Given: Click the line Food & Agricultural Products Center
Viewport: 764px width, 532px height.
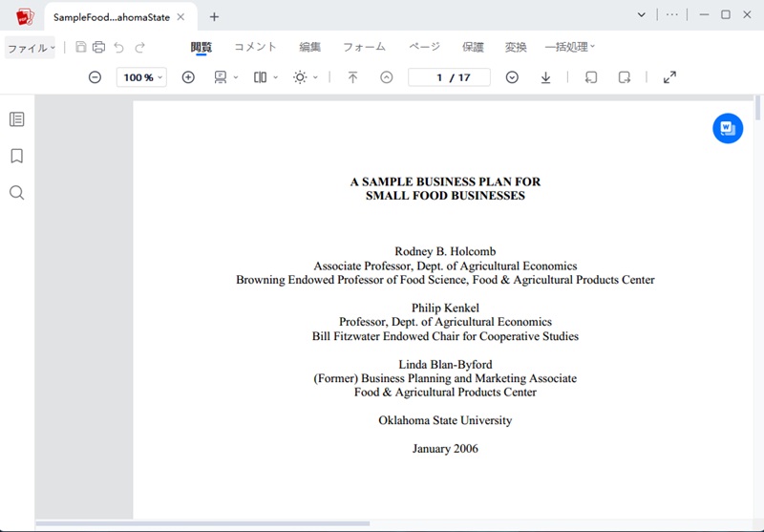Looking at the screenshot, I should 445,393.
